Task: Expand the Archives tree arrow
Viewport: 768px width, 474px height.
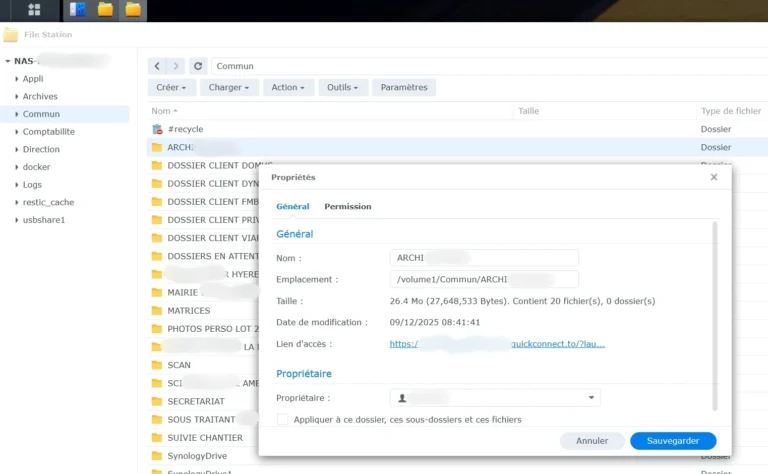Action: [x=17, y=96]
